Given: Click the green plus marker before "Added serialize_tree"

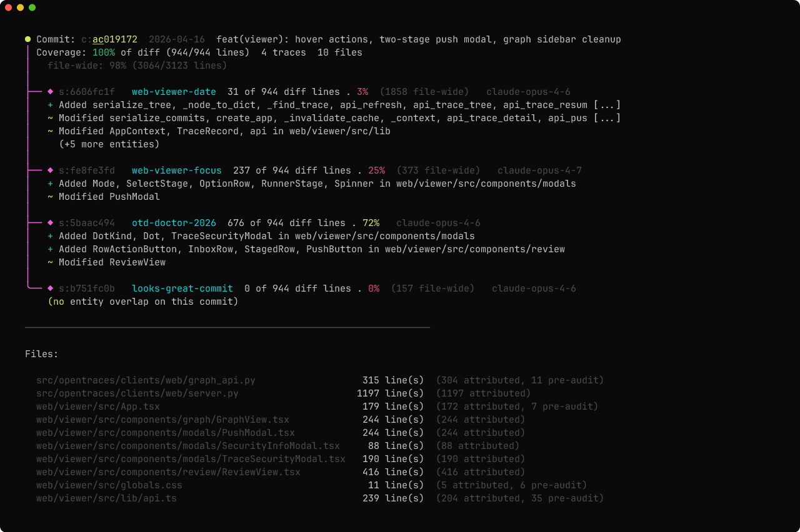Looking at the screenshot, I should [x=49, y=104].
